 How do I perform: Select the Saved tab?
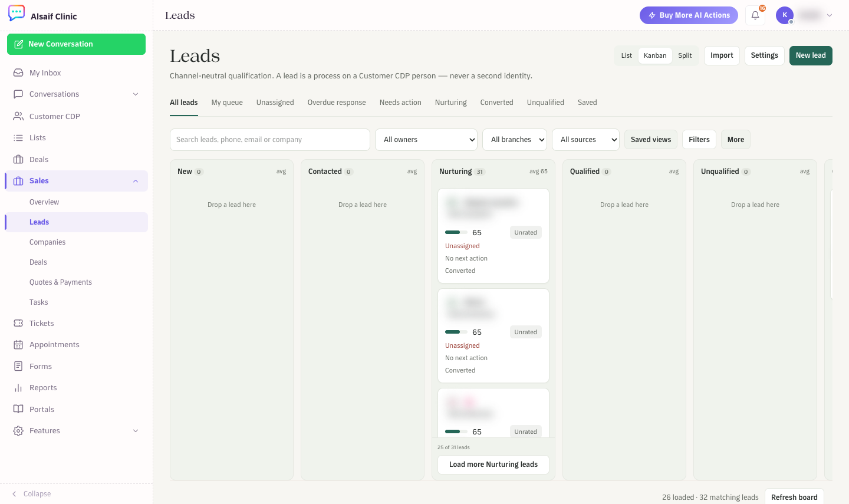click(x=587, y=103)
